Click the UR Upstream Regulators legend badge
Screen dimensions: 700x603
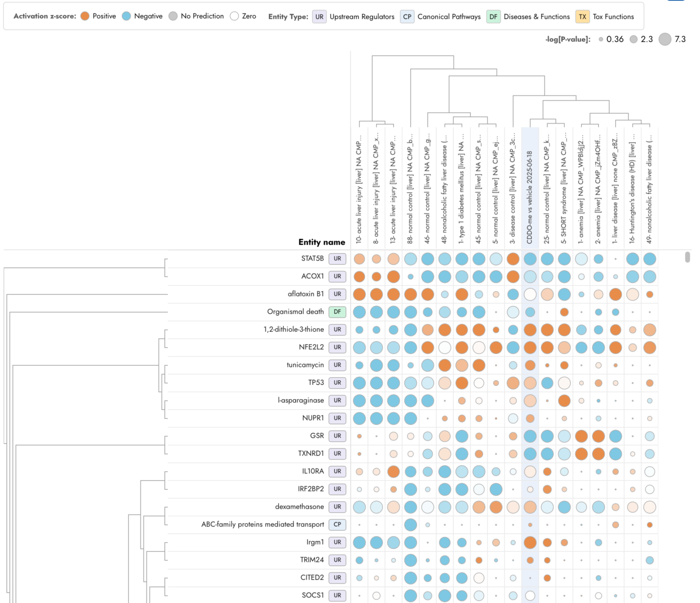coord(319,17)
